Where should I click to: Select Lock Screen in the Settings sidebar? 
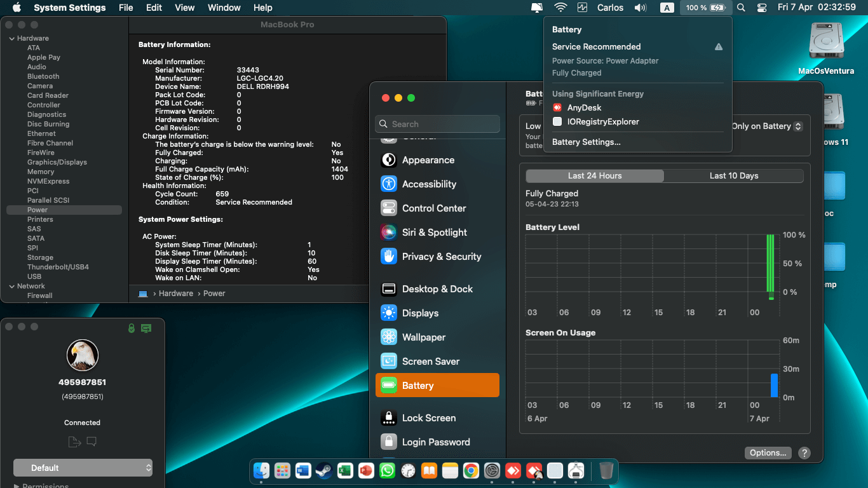coord(438,418)
